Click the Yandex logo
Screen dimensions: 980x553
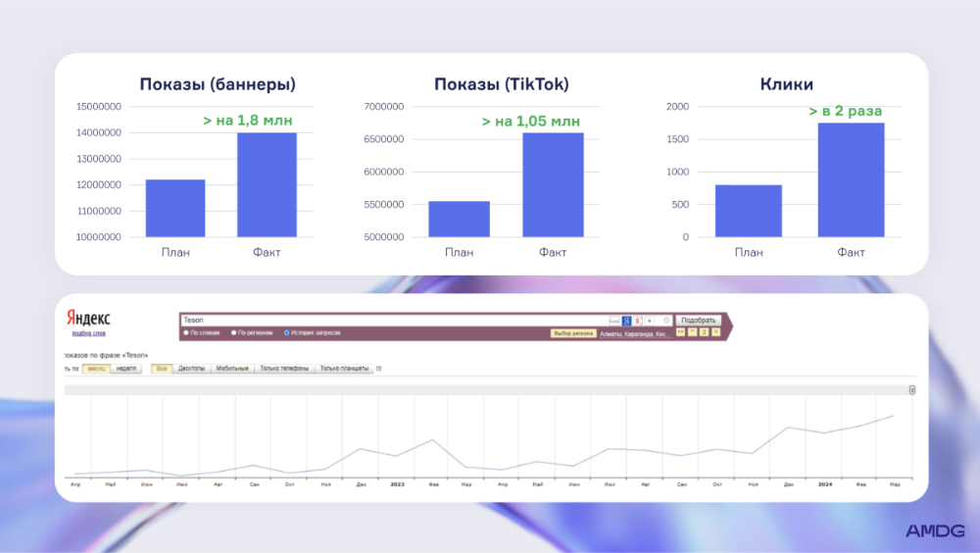coord(88,320)
